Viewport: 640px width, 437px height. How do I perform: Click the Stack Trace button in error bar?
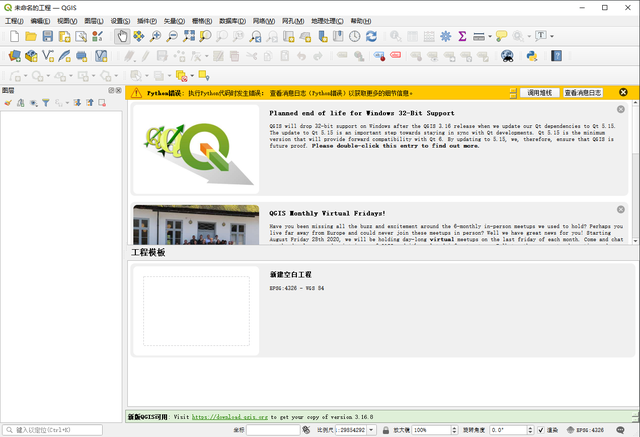[x=540, y=93]
